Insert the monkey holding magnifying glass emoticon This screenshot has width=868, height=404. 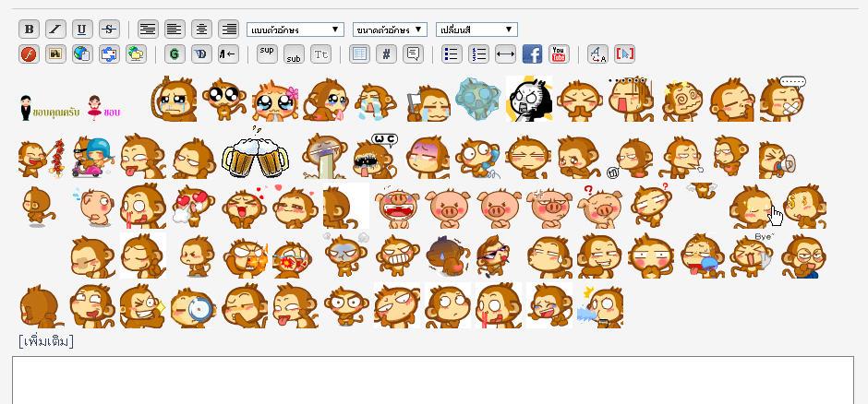pyautogui.click(x=192, y=307)
